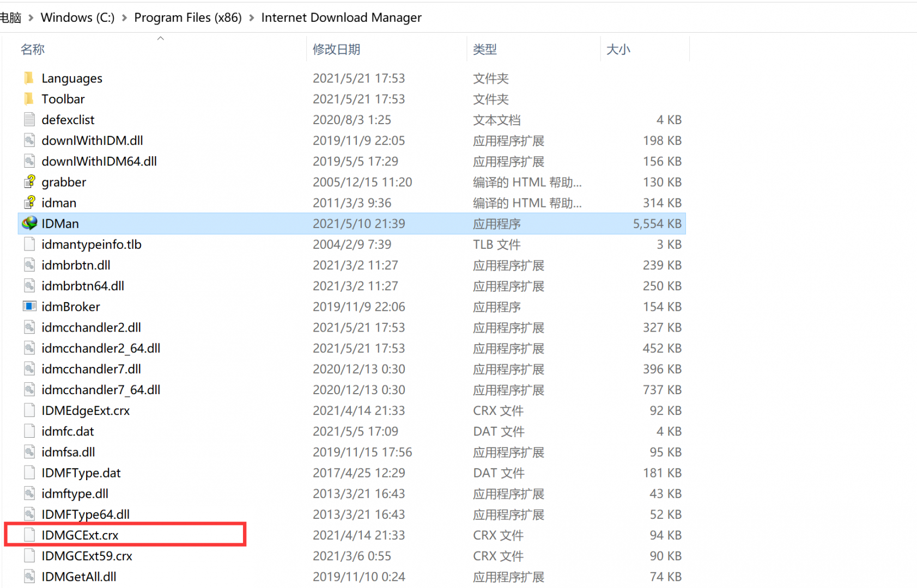
Task: Go to Windows (C:) in the address path
Action: tap(78, 17)
